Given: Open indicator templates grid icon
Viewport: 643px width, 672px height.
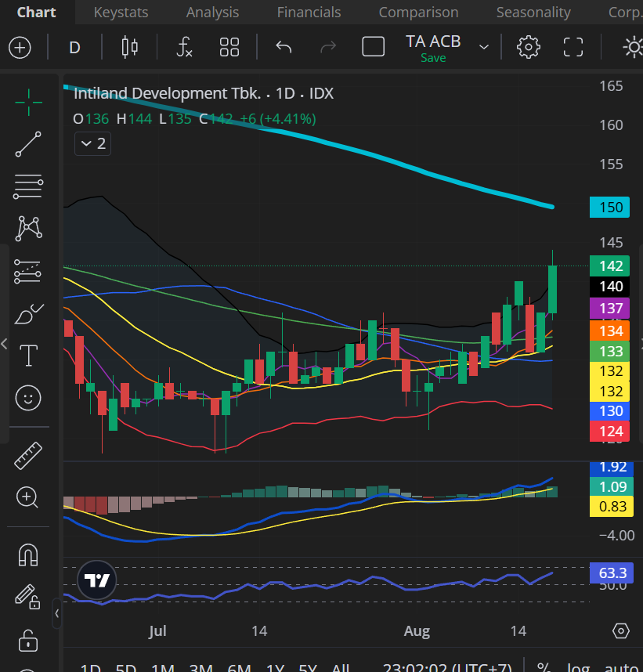Looking at the screenshot, I should [x=229, y=47].
